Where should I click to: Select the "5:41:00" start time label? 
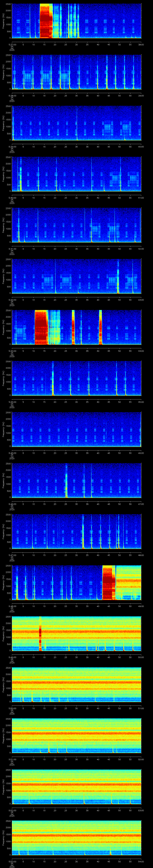12,249
